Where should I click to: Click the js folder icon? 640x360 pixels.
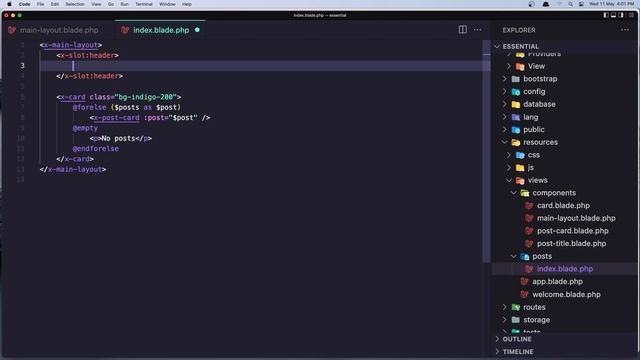(520, 167)
